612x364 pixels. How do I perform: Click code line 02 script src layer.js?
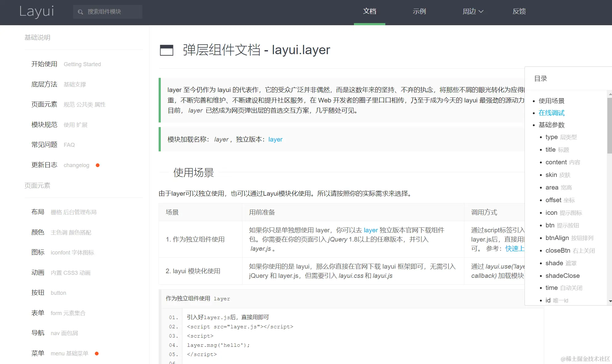point(240,327)
